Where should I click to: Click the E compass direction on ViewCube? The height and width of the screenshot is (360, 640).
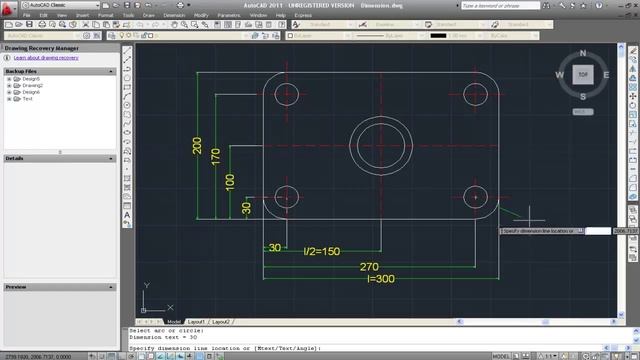click(606, 75)
